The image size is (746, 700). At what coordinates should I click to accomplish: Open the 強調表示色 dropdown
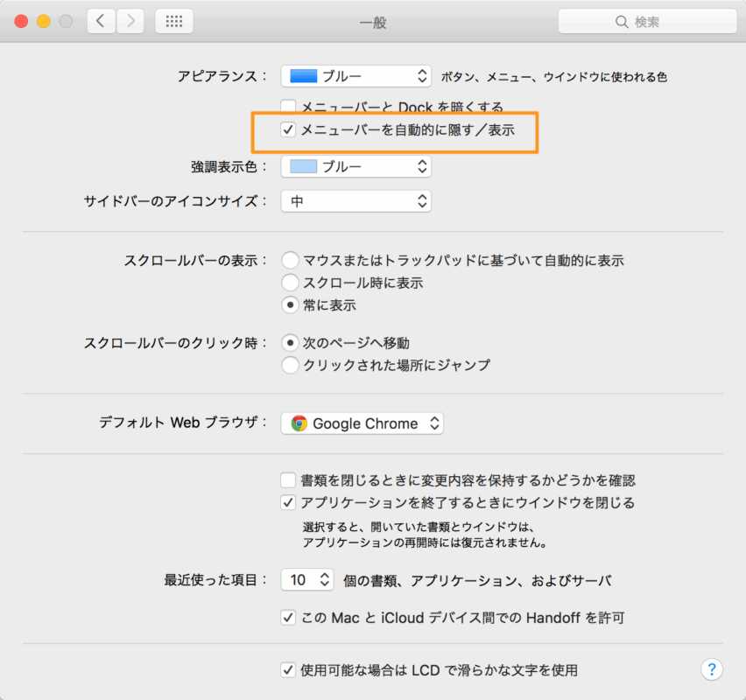tap(356, 166)
